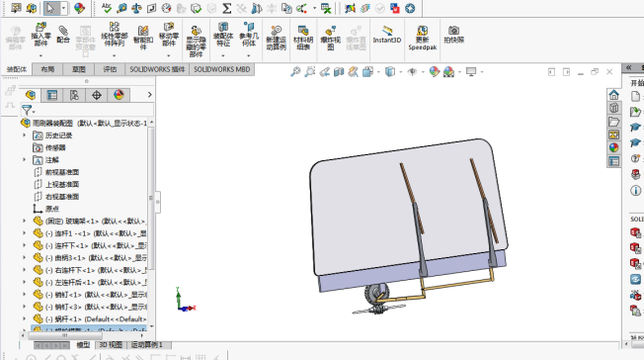Expand more manager tabs chevron arrow

(150, 95)
